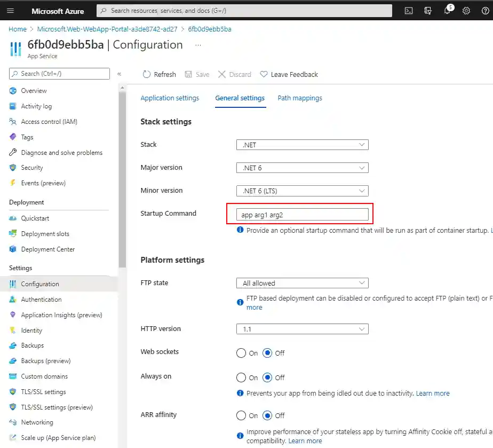Click the Startup Command input field

[x=302, y=215]
